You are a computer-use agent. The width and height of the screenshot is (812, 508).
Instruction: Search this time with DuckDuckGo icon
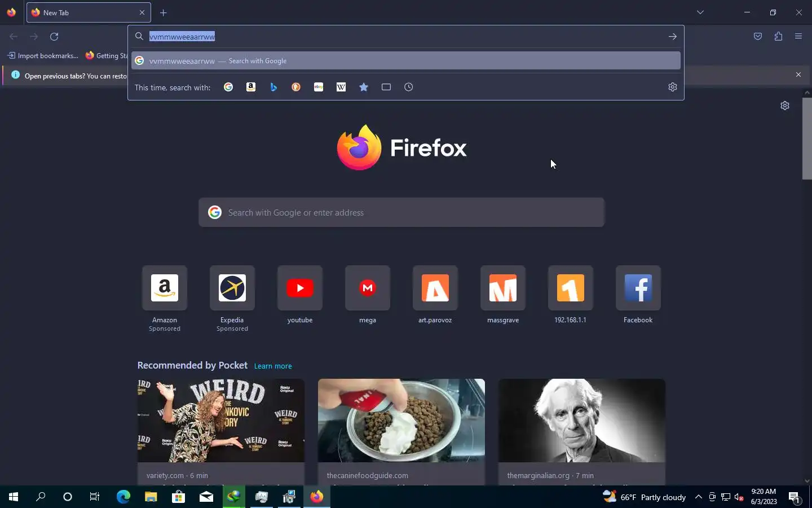296,87
